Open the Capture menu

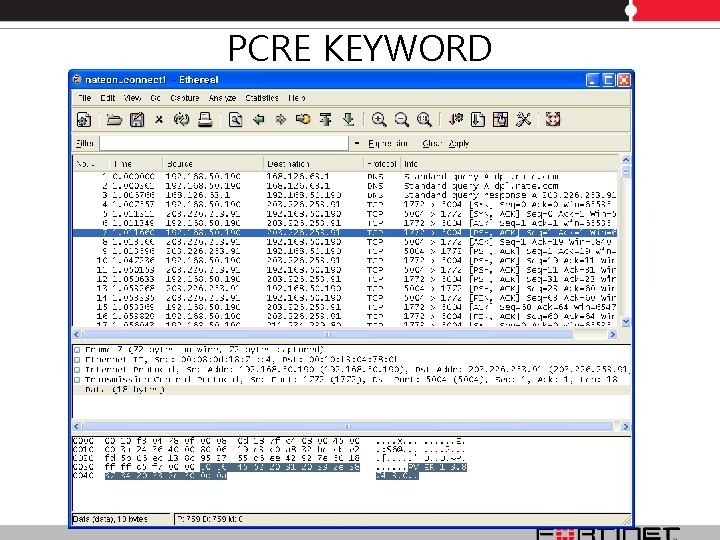185,98
